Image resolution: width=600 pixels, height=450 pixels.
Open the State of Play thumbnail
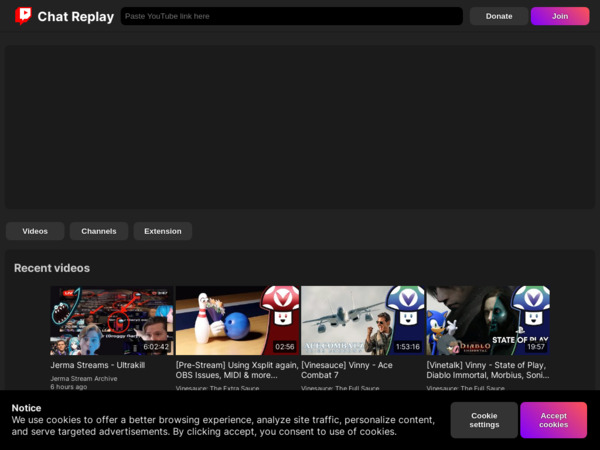[x=488, y=321]
